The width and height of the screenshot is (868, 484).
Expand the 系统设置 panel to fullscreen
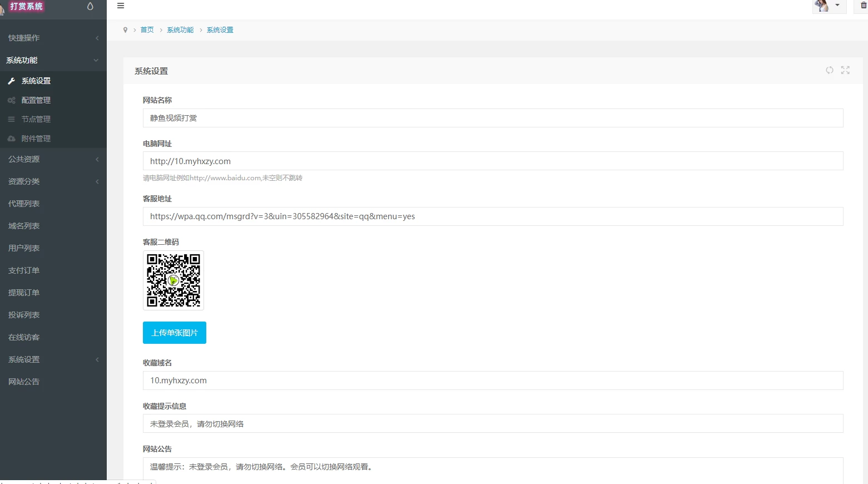[845, 70]
